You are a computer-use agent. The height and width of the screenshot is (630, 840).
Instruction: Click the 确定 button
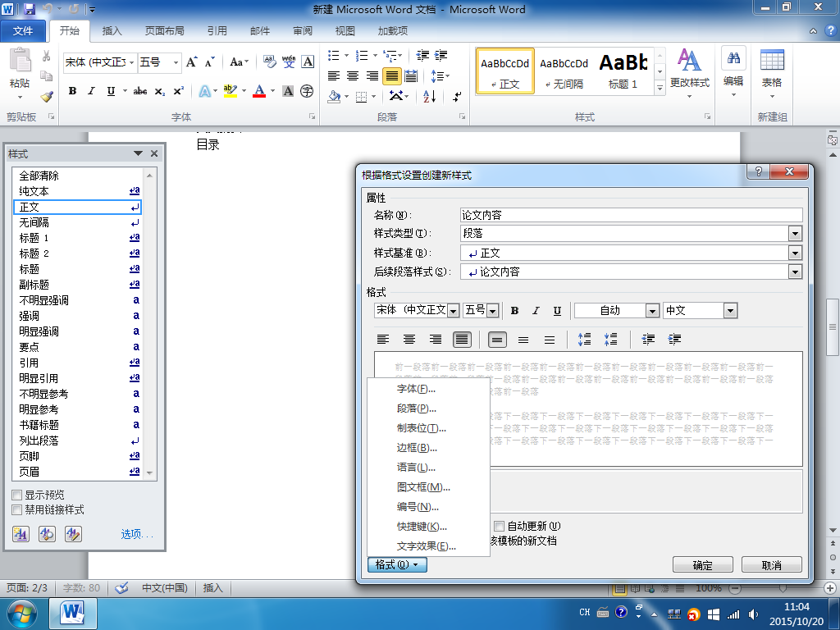[702, 565]
